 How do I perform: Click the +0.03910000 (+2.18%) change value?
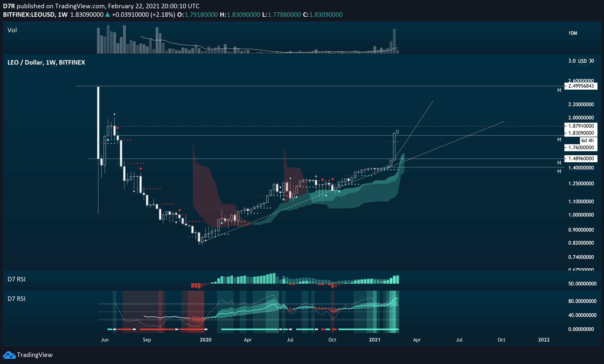[143, 15]
